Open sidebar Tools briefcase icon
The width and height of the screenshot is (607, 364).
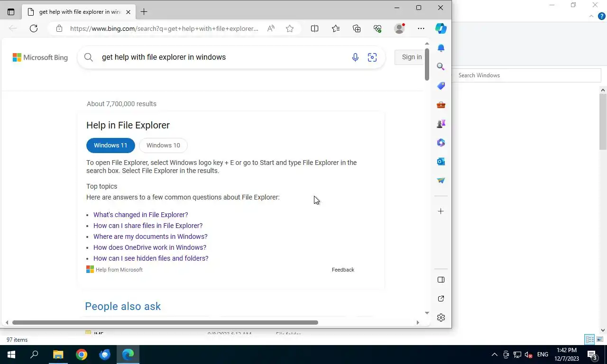point(441,105)
